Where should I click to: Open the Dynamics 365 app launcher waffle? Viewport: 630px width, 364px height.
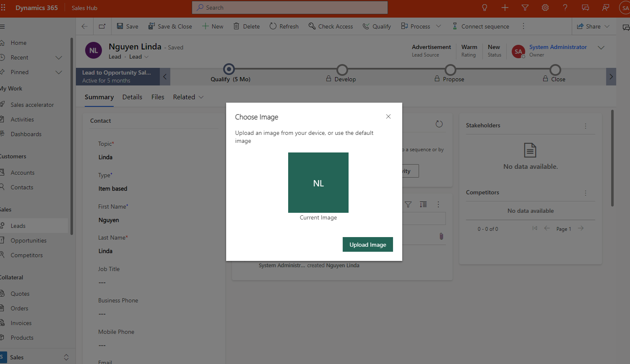click(x=3, y=8)
